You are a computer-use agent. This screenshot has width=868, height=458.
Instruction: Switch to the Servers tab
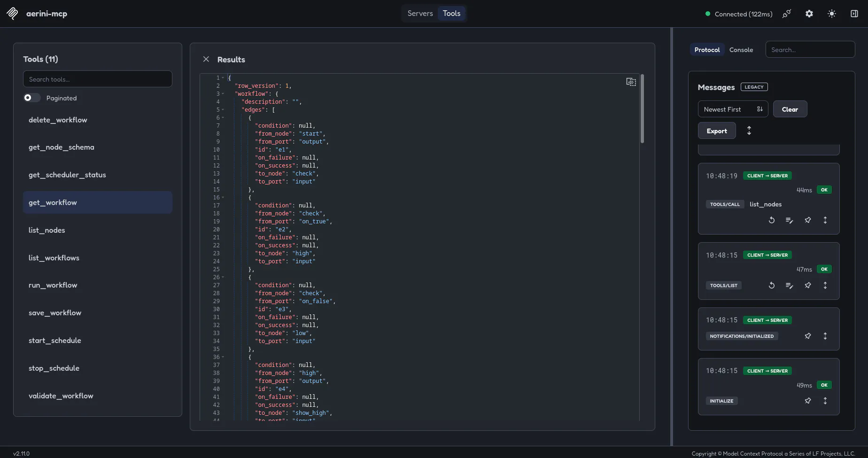[x=420, y=14]
